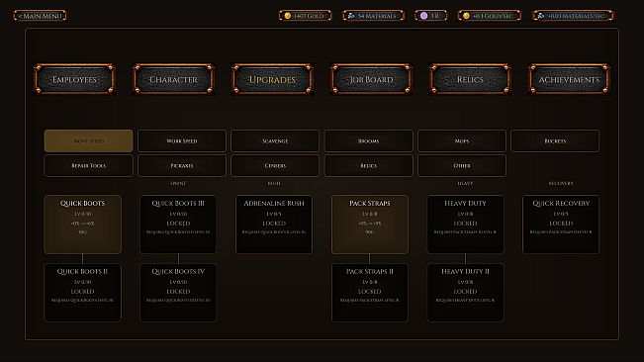Viewport: 644px width, 362px height.
Task: Click the gold per second rate display
Action: (x=490, y=16)
